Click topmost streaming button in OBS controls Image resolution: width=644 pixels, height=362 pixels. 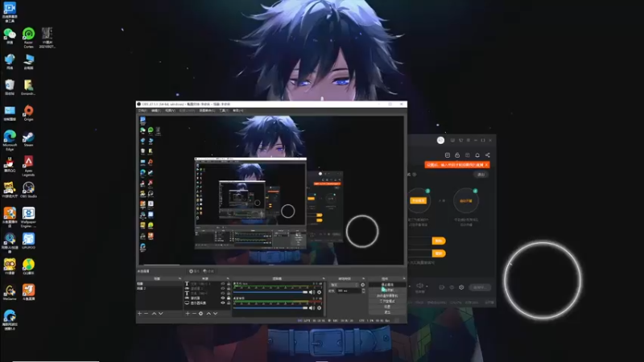pos(387,285)
